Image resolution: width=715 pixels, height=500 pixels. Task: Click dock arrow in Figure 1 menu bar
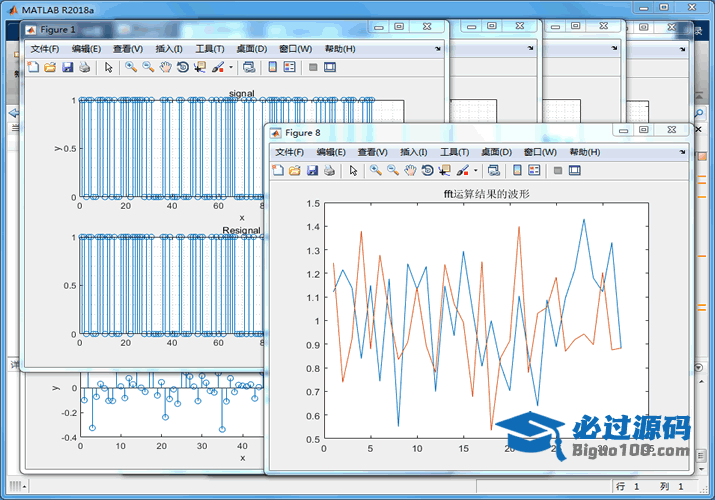coord(438,48)
